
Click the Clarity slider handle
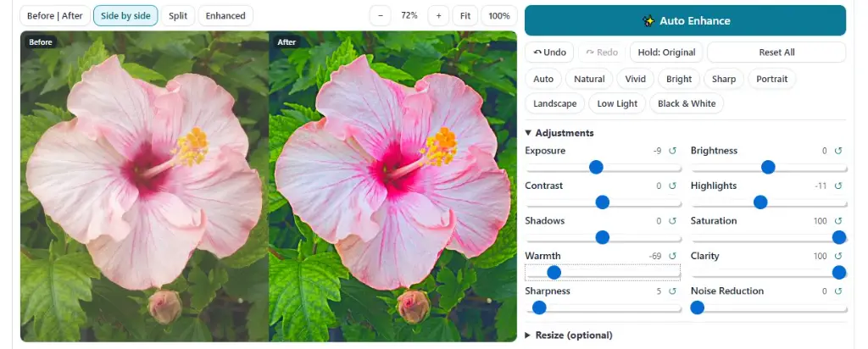[x=839, y=272]
